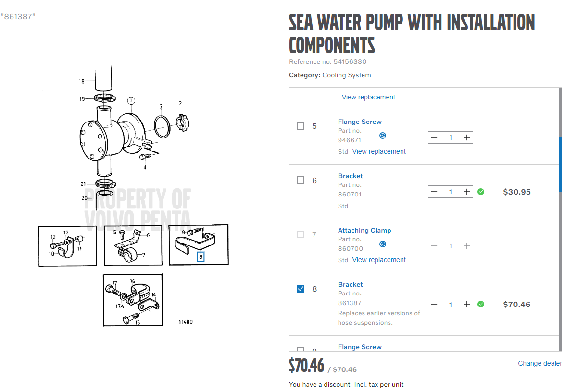This screenshot has width=565, height=392.
Task: Increase Bracket 861387 quantity with plus icon
Action: coord(466,304)
